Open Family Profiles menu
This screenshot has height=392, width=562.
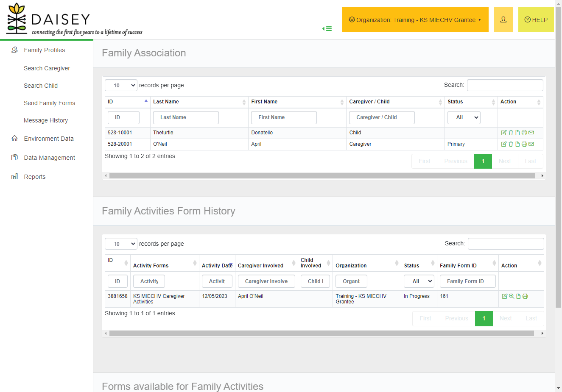[x=45, y=50]
